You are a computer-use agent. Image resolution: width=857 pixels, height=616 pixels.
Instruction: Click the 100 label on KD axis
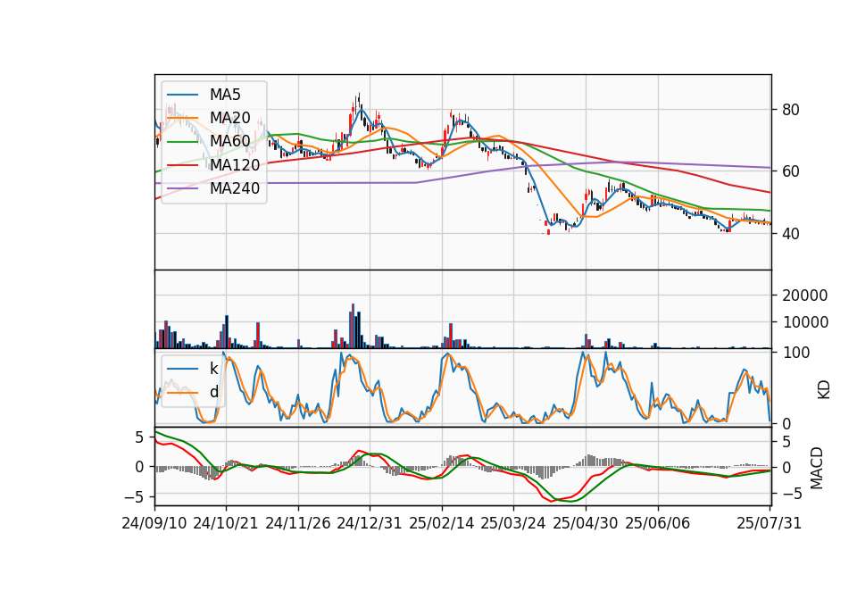795,353
